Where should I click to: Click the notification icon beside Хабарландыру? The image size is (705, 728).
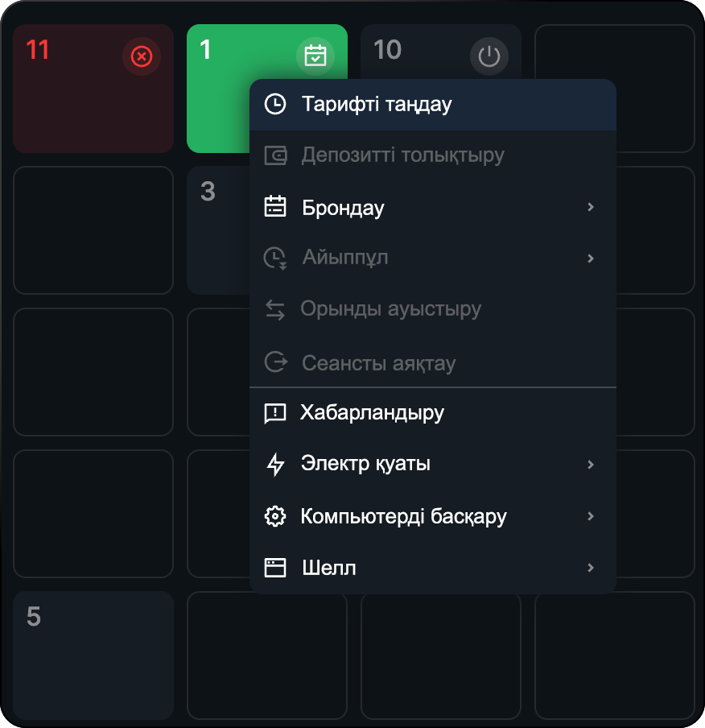click(275, 413)
